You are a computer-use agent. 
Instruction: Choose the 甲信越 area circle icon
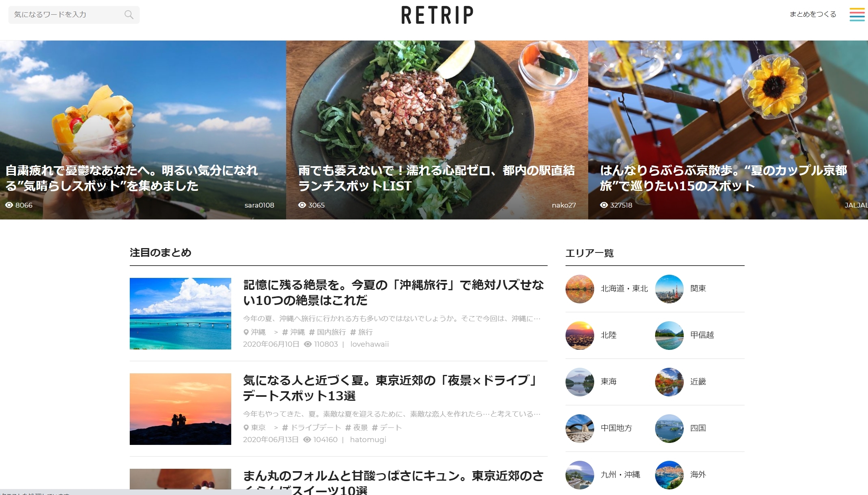(669, 335)
